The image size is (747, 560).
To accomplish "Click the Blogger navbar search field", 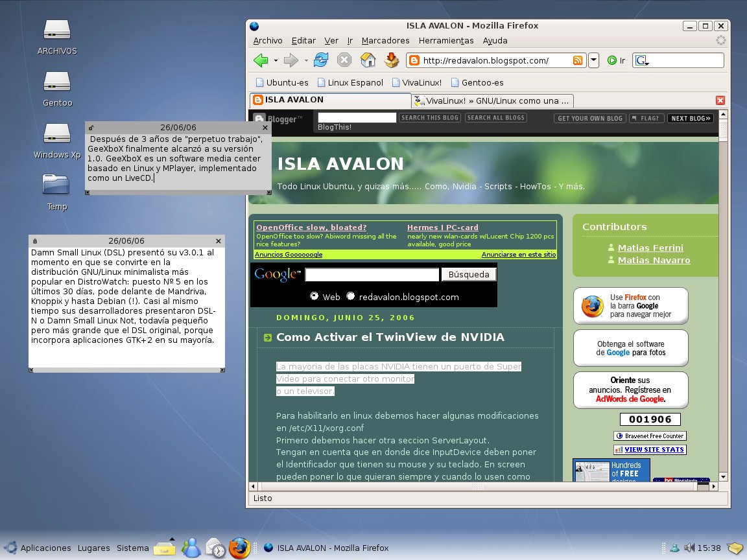I will click(x=357, y=117).
